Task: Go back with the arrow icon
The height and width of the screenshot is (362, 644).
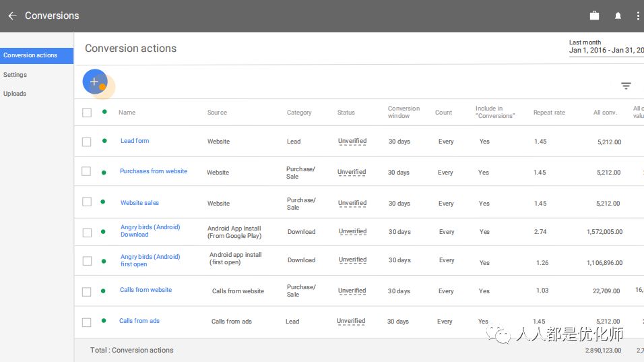Action: point(13,16)
